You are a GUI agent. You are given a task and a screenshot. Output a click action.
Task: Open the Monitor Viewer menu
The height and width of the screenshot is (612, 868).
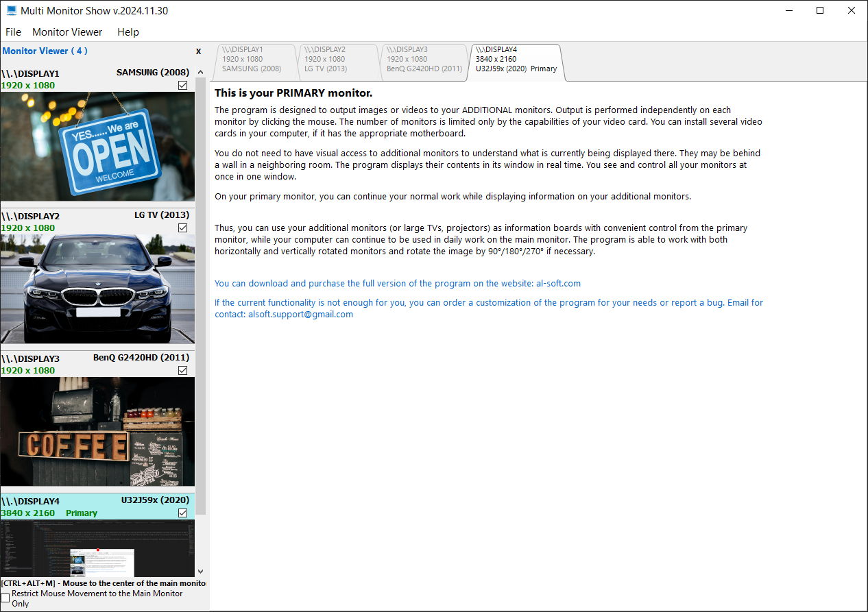[67, 32]
